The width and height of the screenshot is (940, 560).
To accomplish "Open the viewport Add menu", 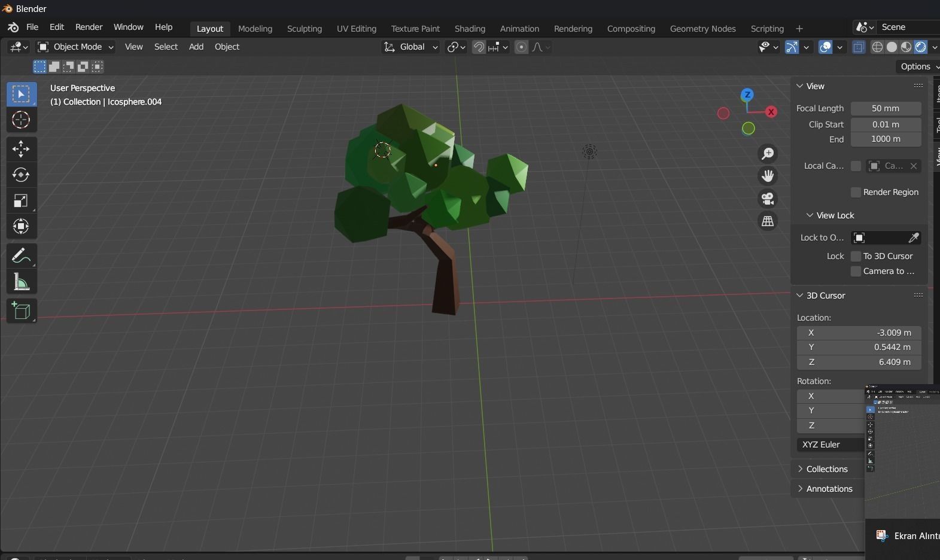I will tap(196, 47).
